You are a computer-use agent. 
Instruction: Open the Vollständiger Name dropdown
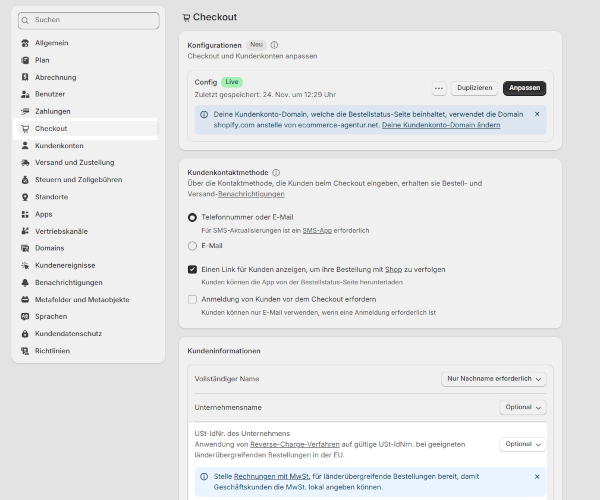tap(494, 379)
